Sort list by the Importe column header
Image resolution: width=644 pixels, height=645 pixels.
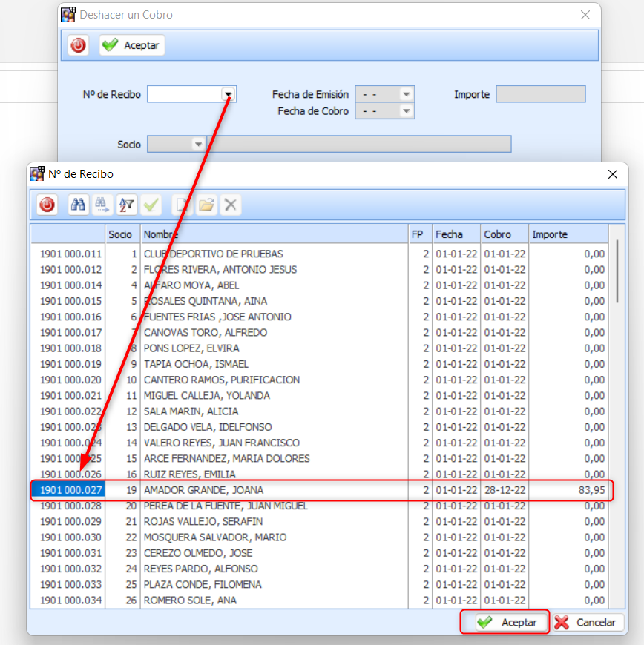click(x=568, y=234)
